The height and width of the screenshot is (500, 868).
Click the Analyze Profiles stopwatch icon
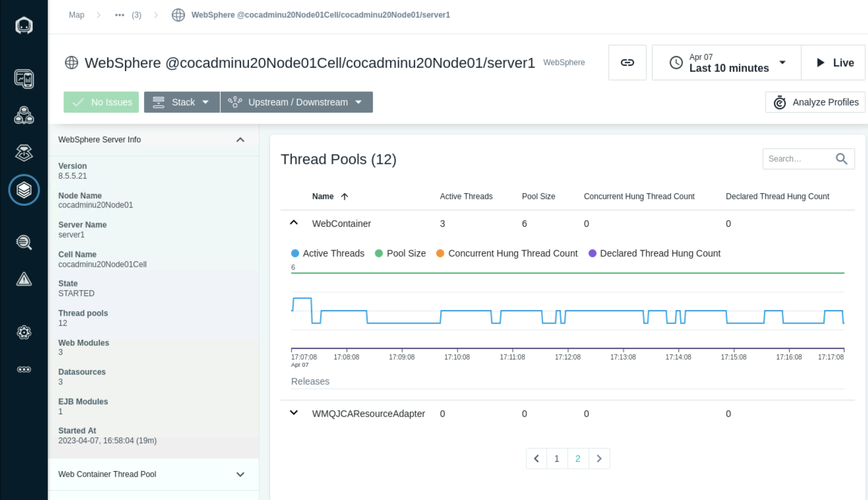coord(779,102)
